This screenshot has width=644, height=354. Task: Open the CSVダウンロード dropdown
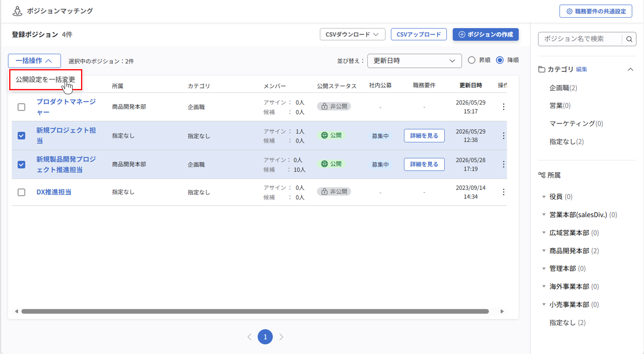click(352, 34)
